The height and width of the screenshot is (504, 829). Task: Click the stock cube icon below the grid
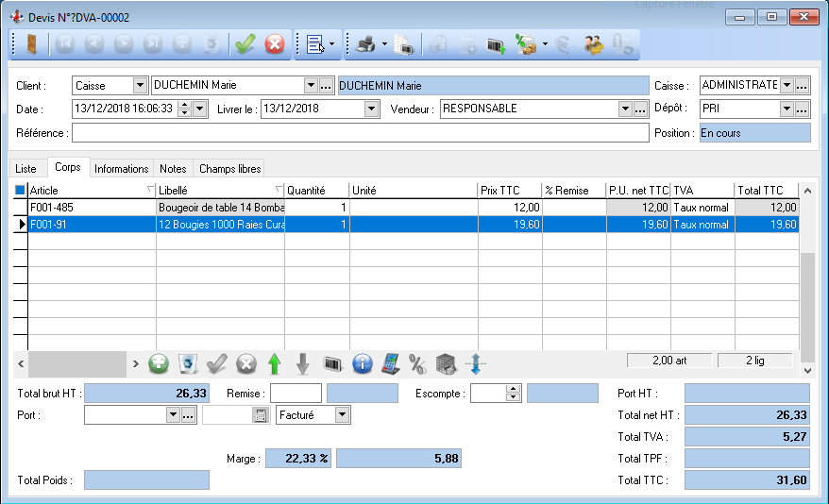[x=446, y=364]
